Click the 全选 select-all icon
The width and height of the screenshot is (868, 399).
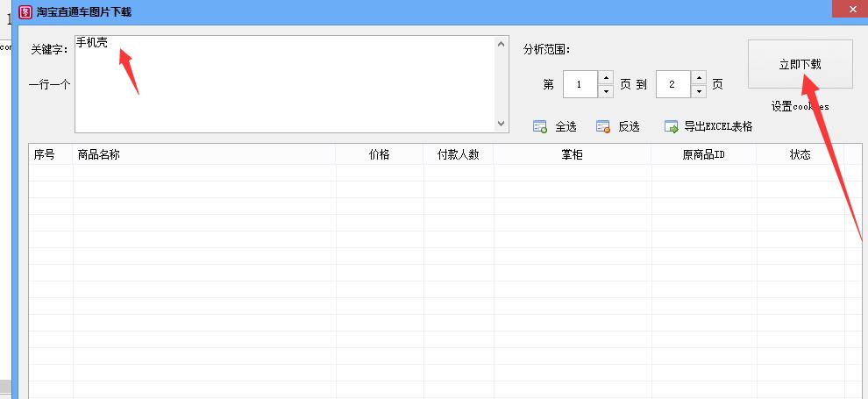(540, 127)
